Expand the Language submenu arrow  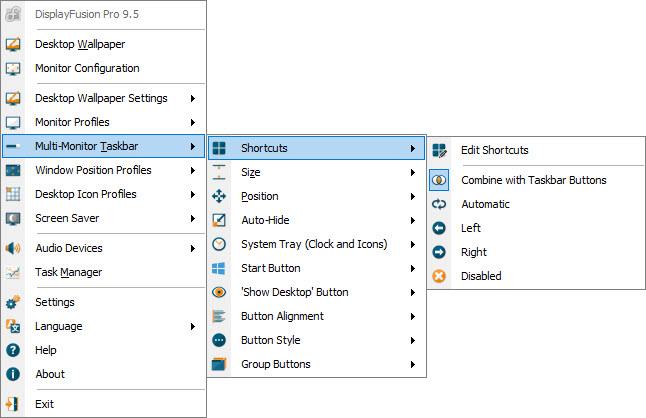click(193, 327)
